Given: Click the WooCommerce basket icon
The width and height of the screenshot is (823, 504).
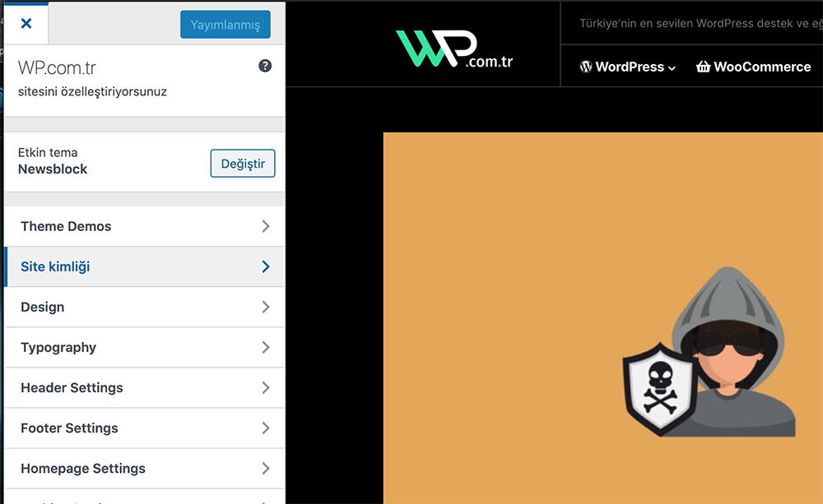Looking at the screenshot, I should [704, 67].
